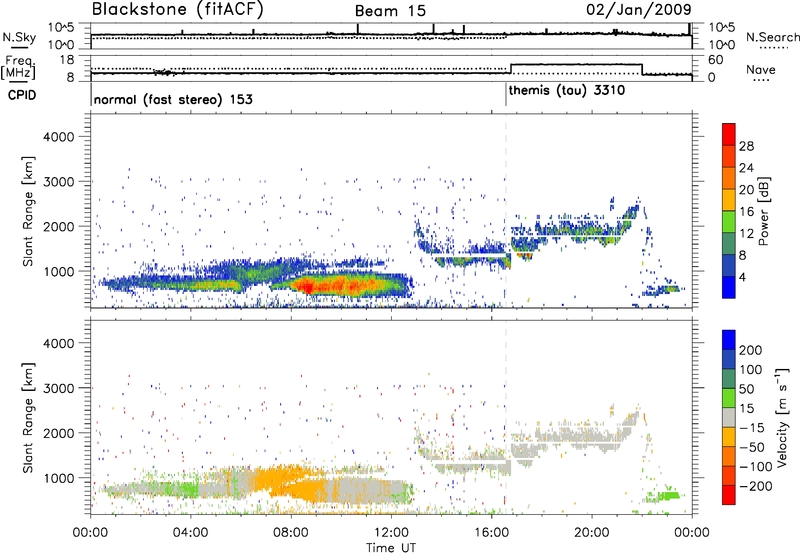
Task: Click the '200' Velocity colorbar value
Action: click(751, 350)
